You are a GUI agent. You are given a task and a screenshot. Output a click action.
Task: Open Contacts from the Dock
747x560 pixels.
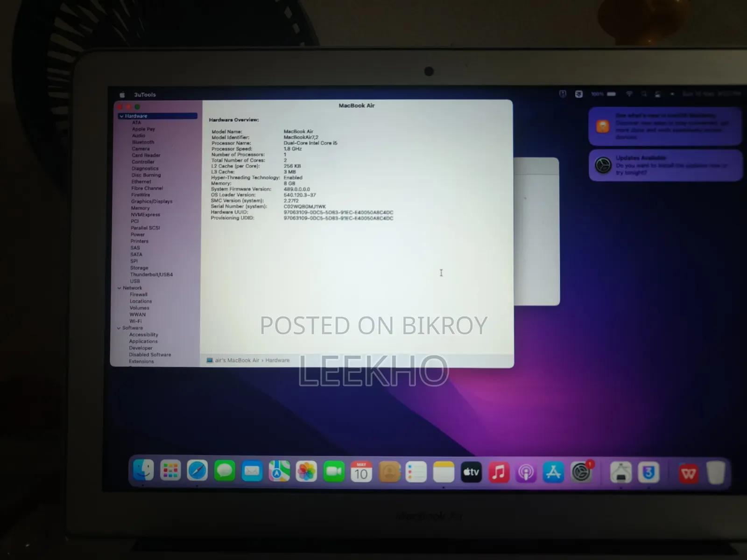pyautogui.click(x=389, y=472)
